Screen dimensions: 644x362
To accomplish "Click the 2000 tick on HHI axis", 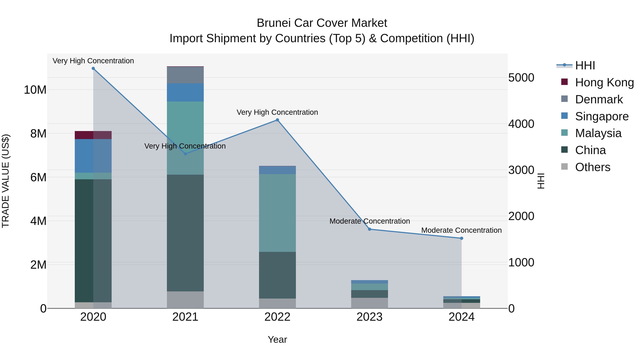I will (x=521, y=216).
